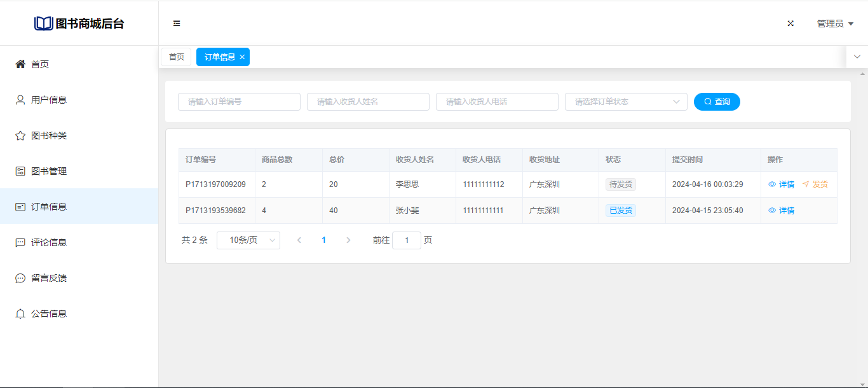
Task: Open 留言反馈 in the sidebar menu
Action: point(49,278)
